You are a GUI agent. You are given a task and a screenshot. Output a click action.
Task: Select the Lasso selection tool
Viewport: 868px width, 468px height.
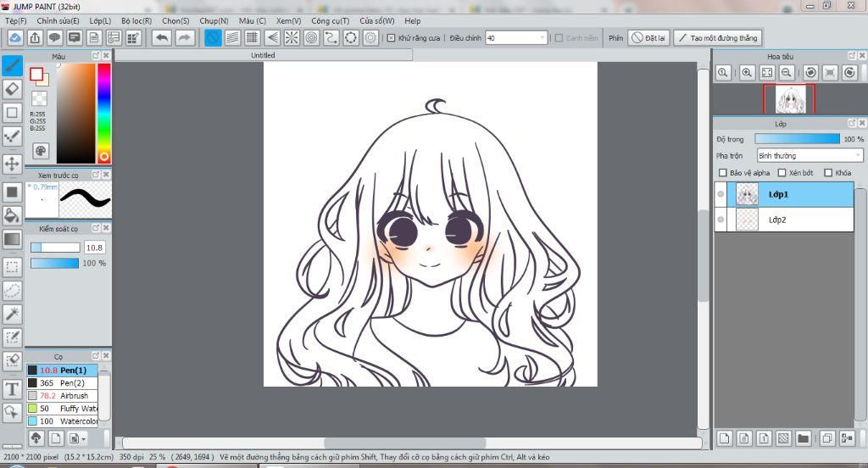point(12,290)
